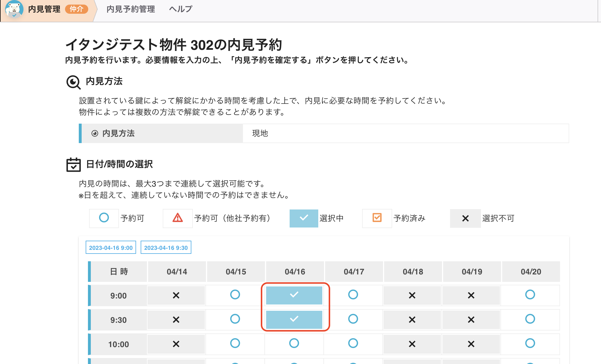Click the page title イタンジテスト物件 302の内見予約
601x364 pixels.
(x=174, y=45)
